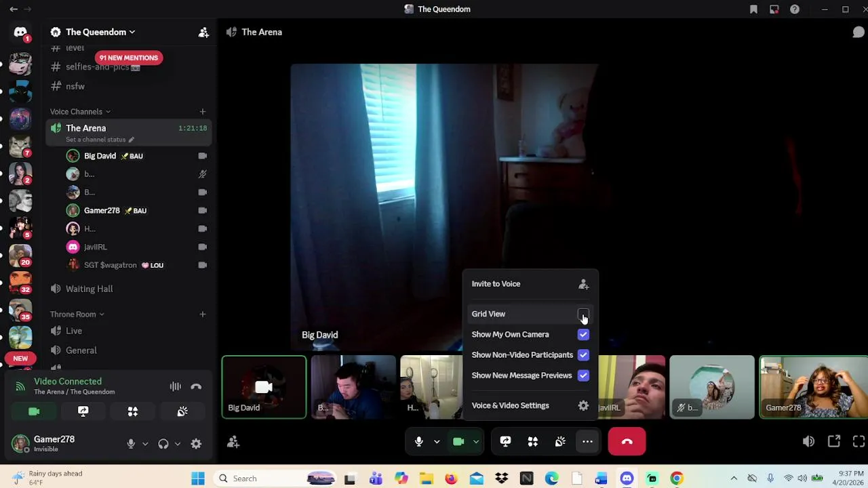The height and width of the screenshot is (488, 868).
Task: Toggle the microphone mute in call controls
Action: point(418,441)
